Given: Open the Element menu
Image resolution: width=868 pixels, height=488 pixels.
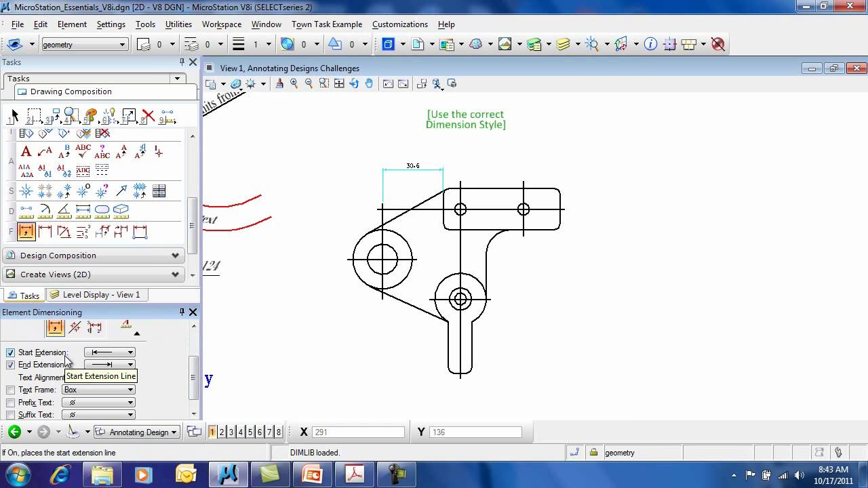Looking at the screenshot, I should click(72, 24).
